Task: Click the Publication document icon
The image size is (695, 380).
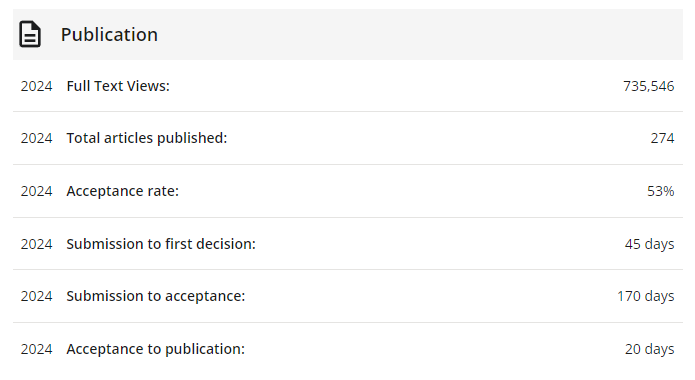Action: (x=30, y=34)
